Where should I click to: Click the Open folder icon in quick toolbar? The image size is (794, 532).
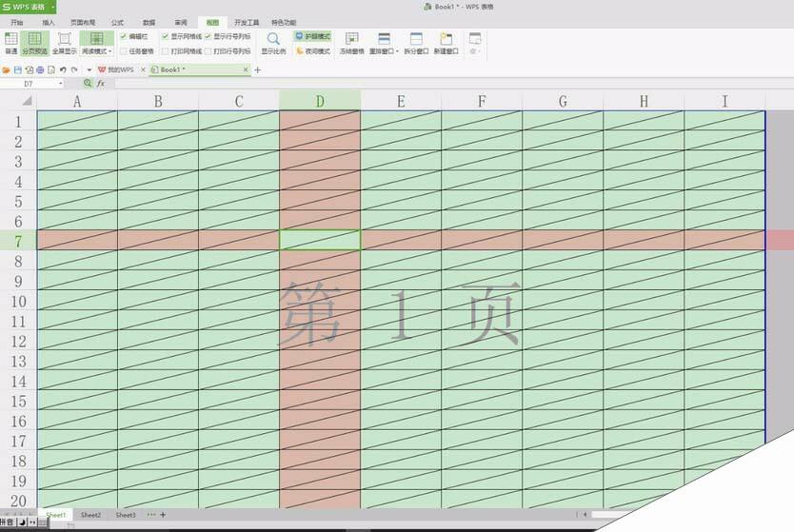6,69
